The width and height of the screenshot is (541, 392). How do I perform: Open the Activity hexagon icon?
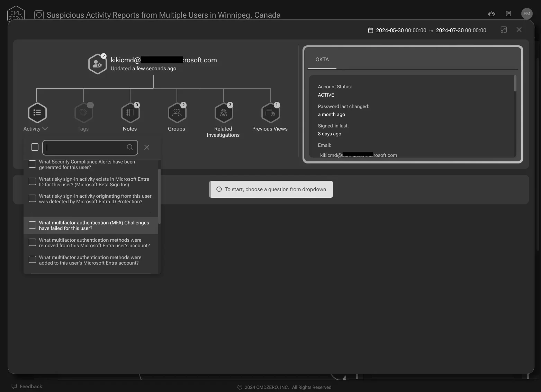(x=37, y=113)
